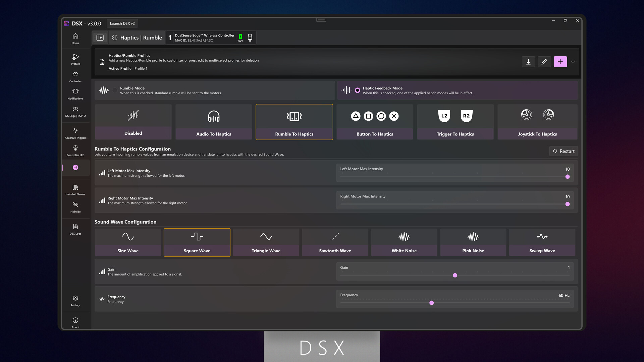The image size is (644, 362).
Task: Select Trigger To Haptics mode
Action: [x=455, y=122]
